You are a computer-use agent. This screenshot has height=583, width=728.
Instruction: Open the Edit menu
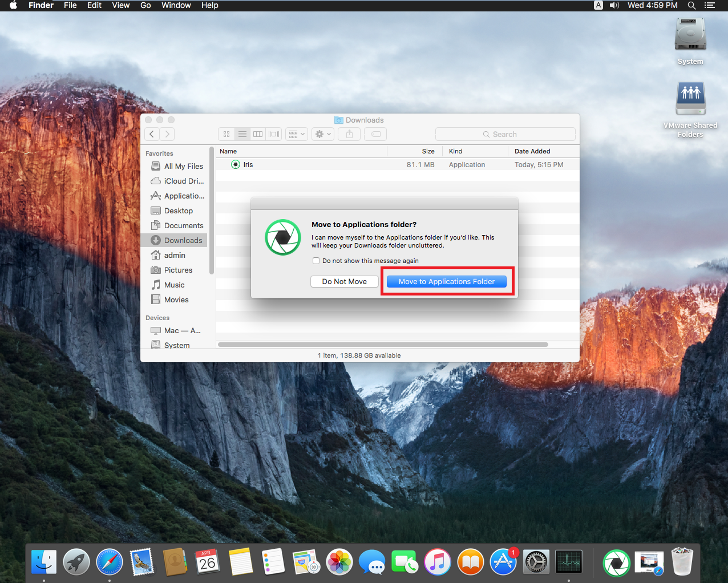pyautogui.click(x=94, y=5)
